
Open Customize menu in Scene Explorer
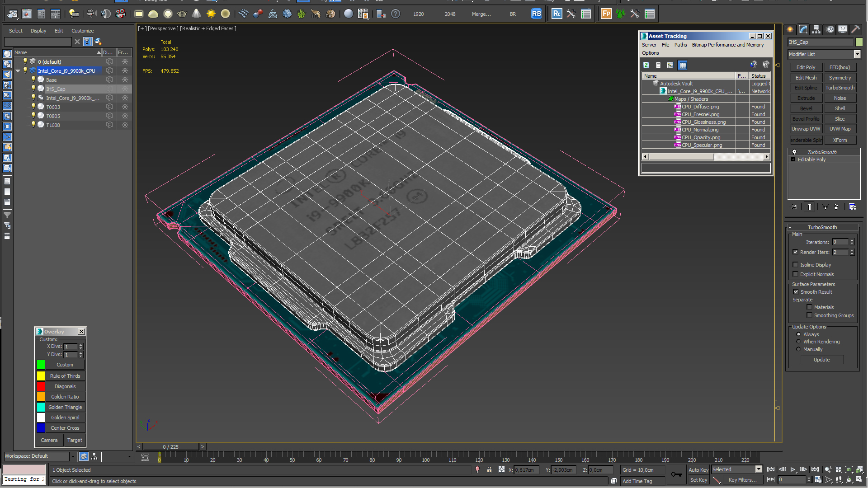(x=82, y=31)
